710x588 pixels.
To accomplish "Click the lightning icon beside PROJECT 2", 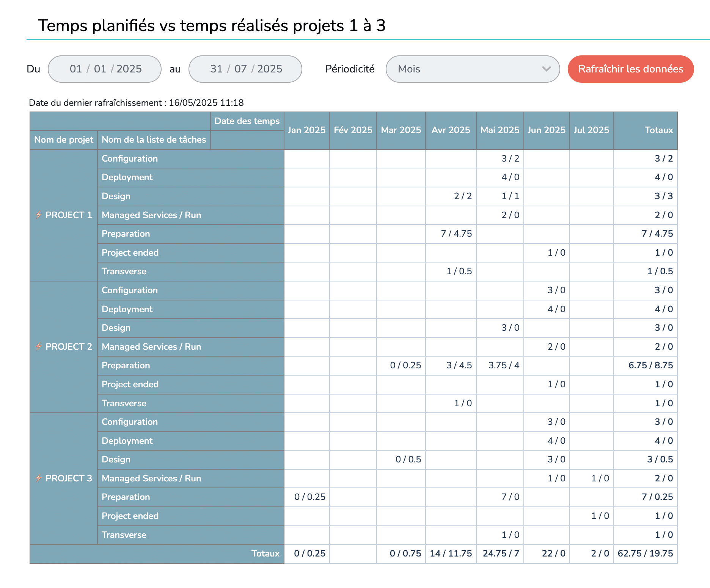I will click(x=39, y=347).
